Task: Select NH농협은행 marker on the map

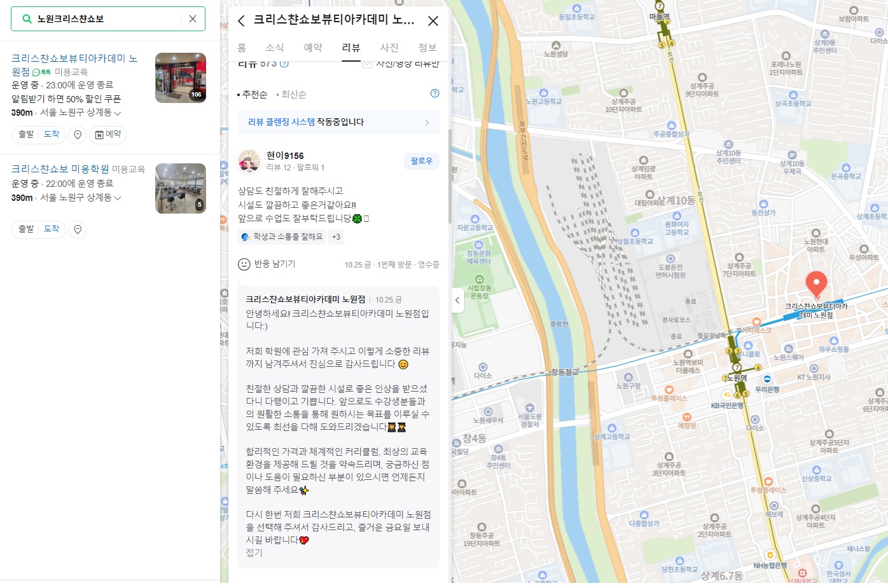Action: coord(770,555)
